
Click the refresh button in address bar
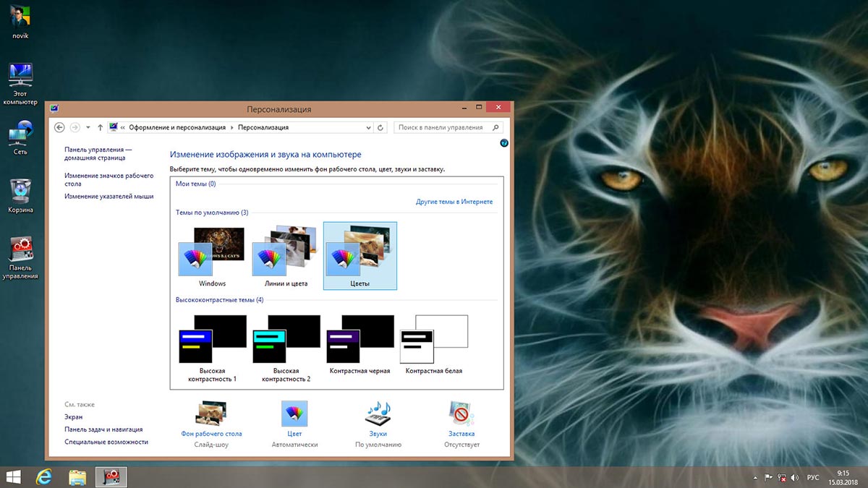point(381,127)
